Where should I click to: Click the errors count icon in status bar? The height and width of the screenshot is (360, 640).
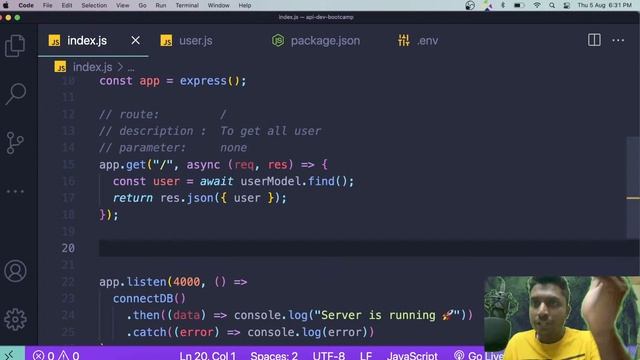[x=38, y=356]
